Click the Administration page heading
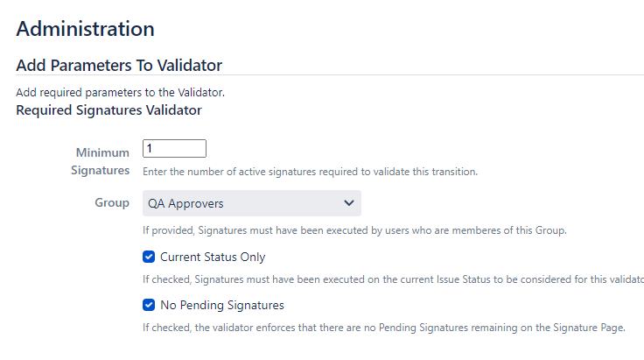This screenshot has height=360, width=644. coord(86,28)
